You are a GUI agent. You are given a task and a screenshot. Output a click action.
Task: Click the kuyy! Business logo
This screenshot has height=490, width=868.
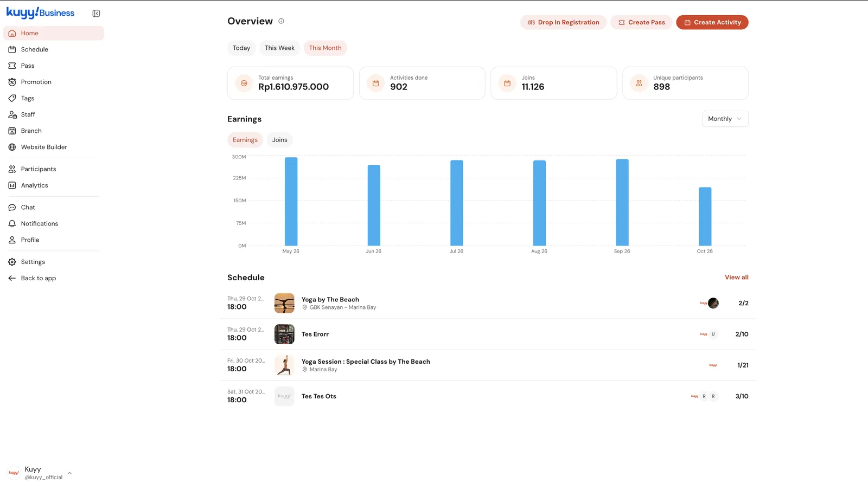pyautogui.click(x=40, y=12)
